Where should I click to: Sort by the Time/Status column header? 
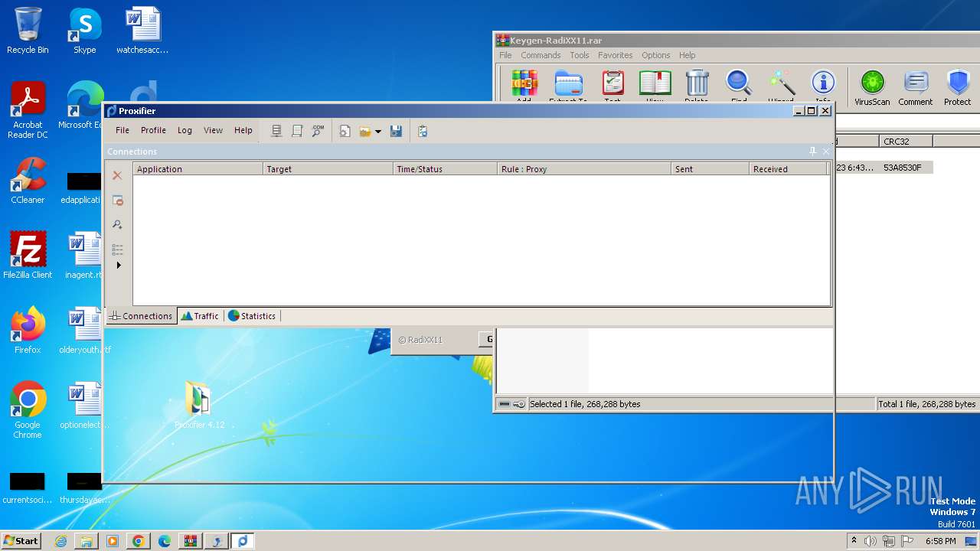tap(445, 169)
